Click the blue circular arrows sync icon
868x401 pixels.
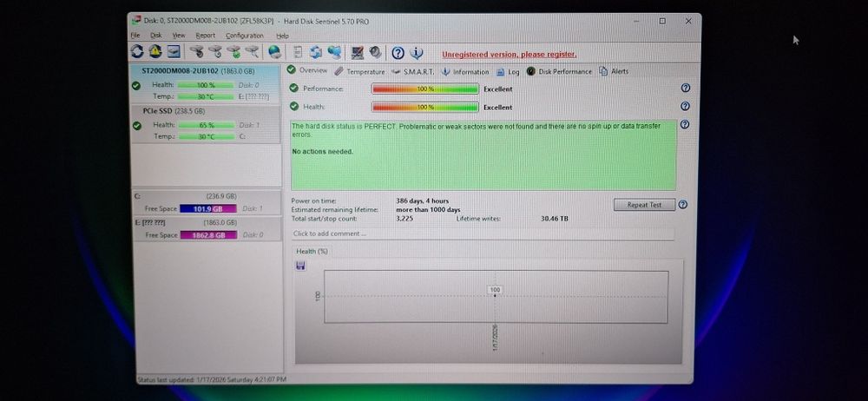[x=316, y=52]
